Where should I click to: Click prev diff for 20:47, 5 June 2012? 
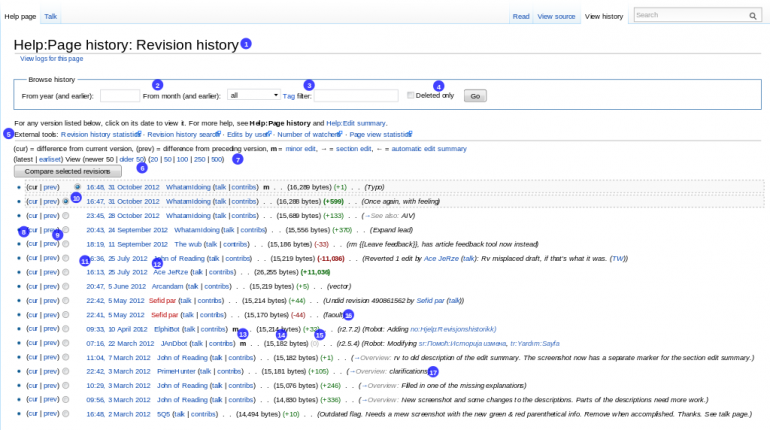[x=51, y=286]
